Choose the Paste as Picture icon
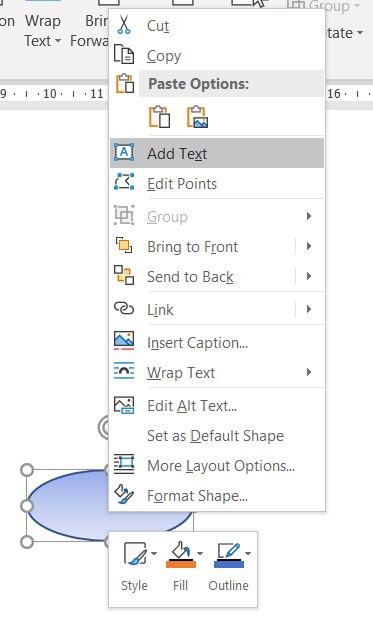373x631 pixels. click(197, 117)
